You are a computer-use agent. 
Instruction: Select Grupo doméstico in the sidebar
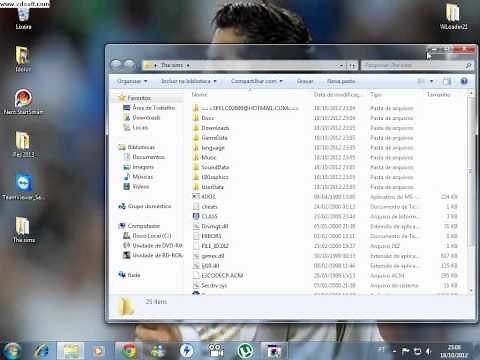(x=145, y=206)
